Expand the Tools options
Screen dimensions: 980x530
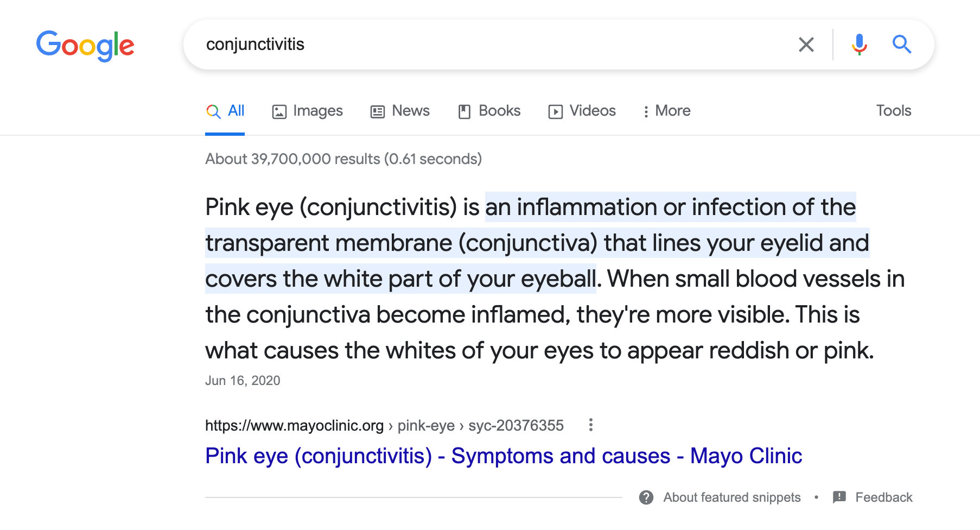click(x=893, y=111)
